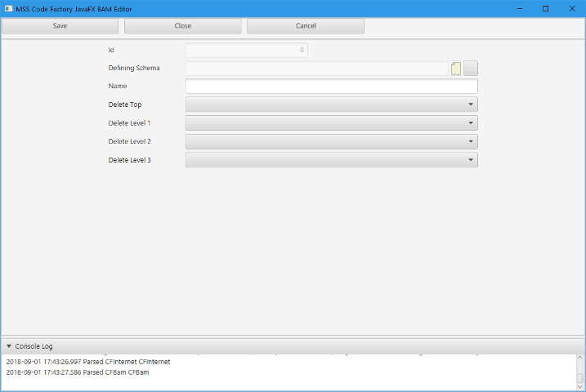This screenshot has height=392, width=586.
Task: Select the CFBam parsed log line
Action: click(78, 372)
